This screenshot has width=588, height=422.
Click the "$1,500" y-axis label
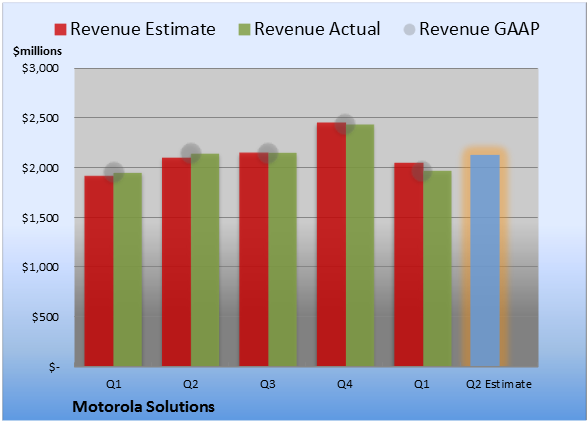pyautogui.click(x=40, y=218)
